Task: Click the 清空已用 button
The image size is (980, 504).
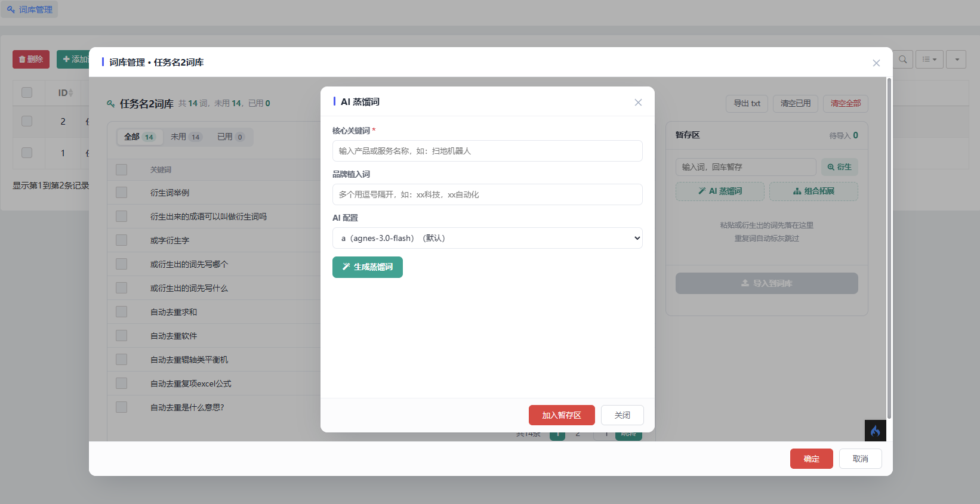Action: pos(796,103)
